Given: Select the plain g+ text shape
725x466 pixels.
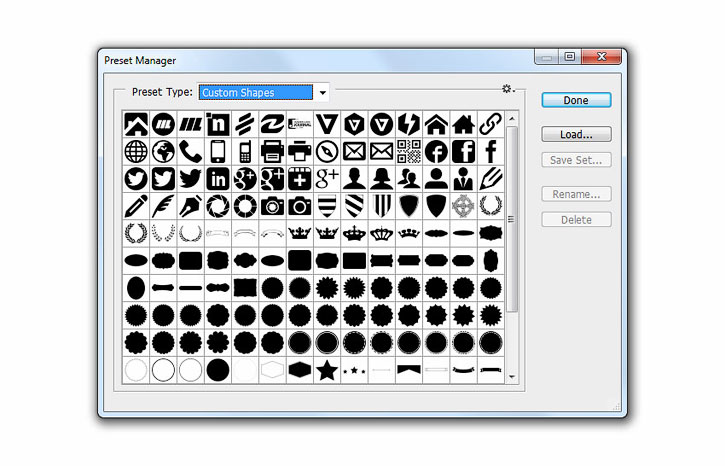Looking at the screenshot, I should coord(327,179).
